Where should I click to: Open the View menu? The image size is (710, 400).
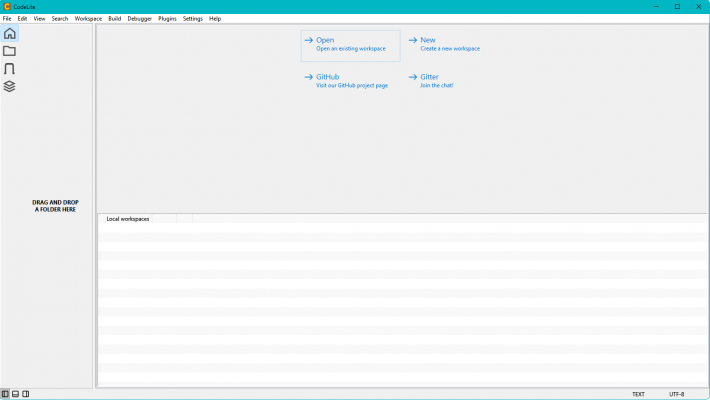point(39,19)
